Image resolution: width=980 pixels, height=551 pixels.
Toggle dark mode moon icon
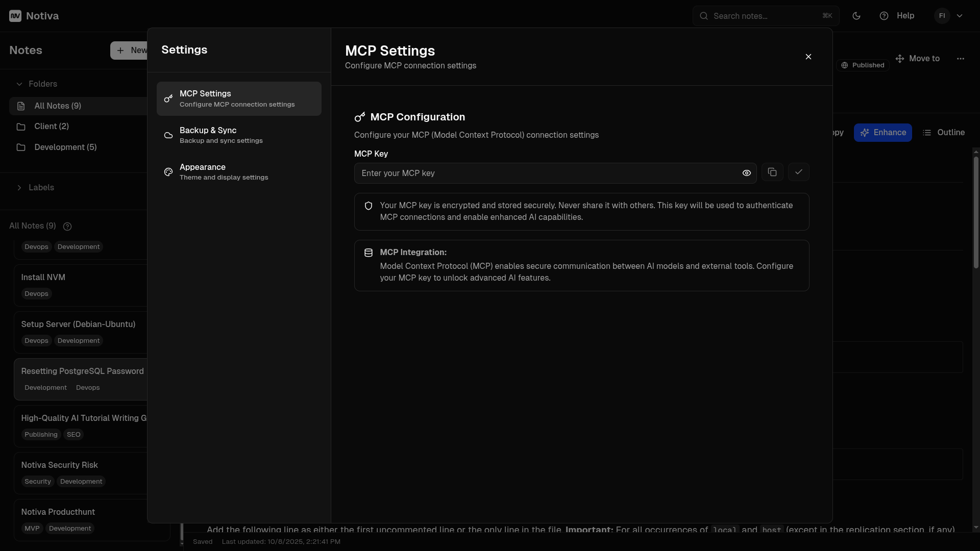click(856, 16)
